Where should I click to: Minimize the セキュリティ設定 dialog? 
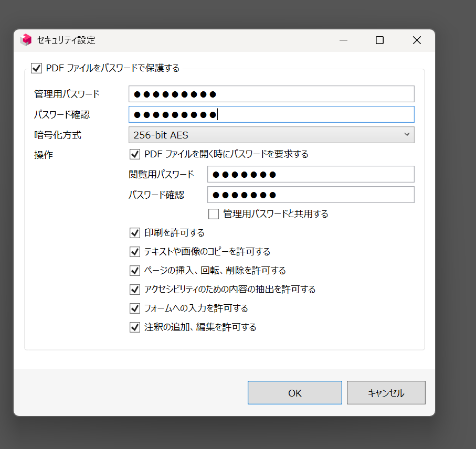(x=343, y=40)
